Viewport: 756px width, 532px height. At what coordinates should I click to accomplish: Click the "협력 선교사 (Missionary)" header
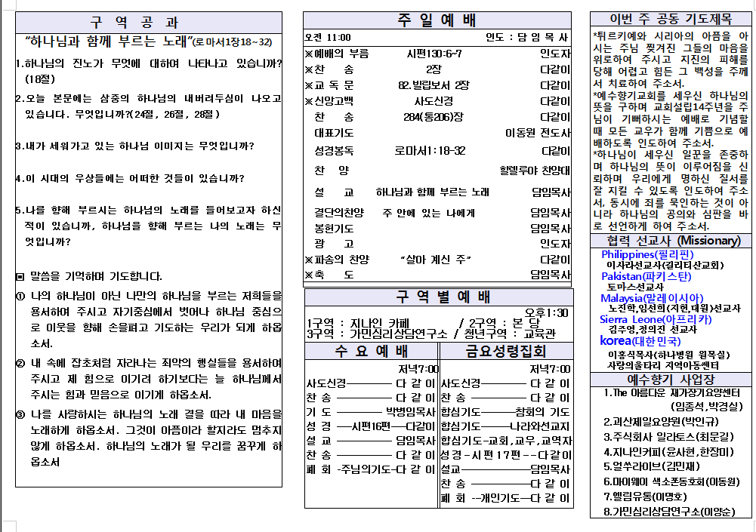point(671,241)
